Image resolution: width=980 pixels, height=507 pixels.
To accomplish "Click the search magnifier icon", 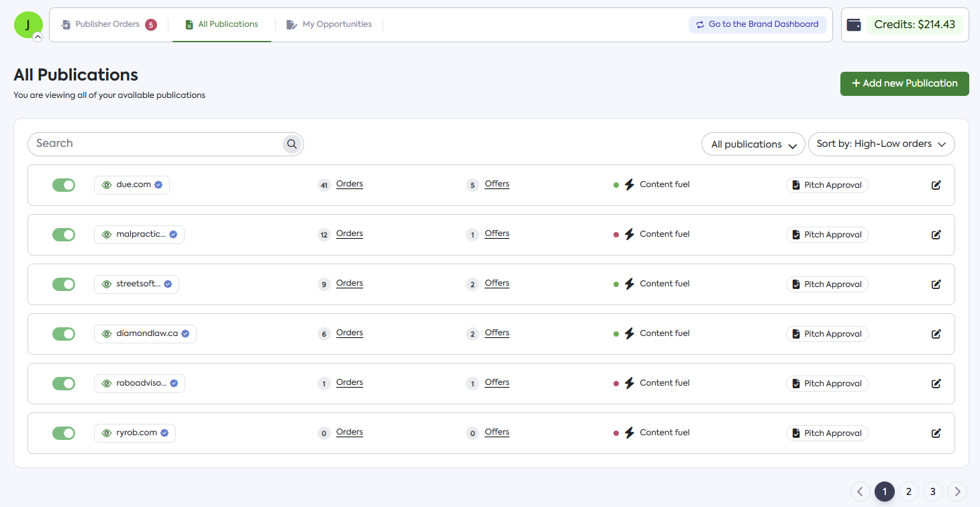I will [292, 144].
